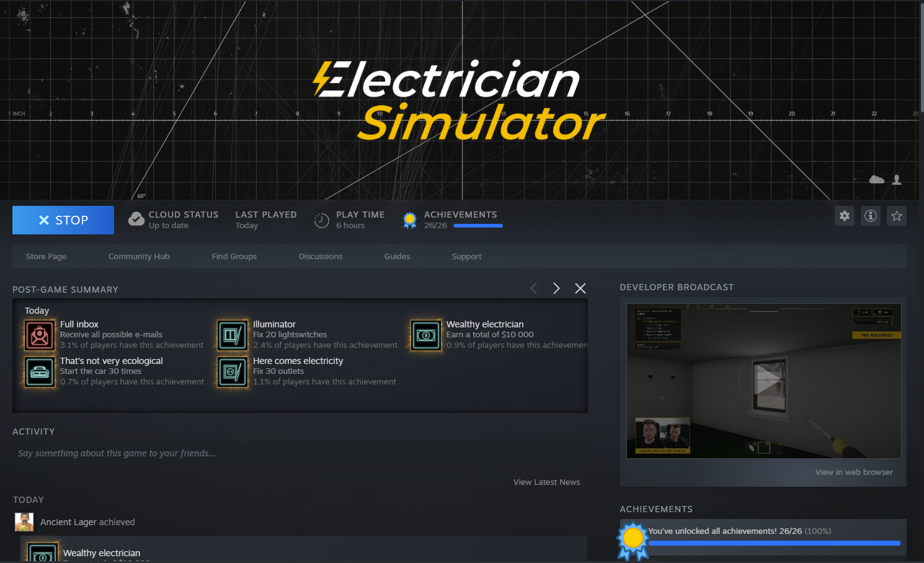
Task: Click the cloud icon on the banner
Action: (877, 180)
